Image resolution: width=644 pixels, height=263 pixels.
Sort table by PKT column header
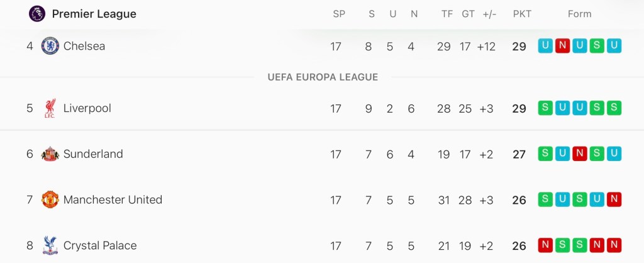click(x=522, y=14)
